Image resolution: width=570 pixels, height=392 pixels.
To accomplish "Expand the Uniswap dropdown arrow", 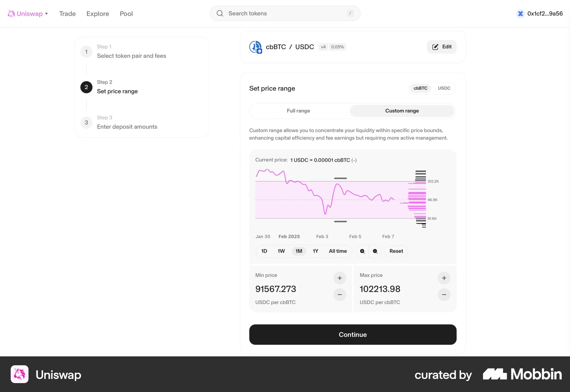I will [47, 14].
